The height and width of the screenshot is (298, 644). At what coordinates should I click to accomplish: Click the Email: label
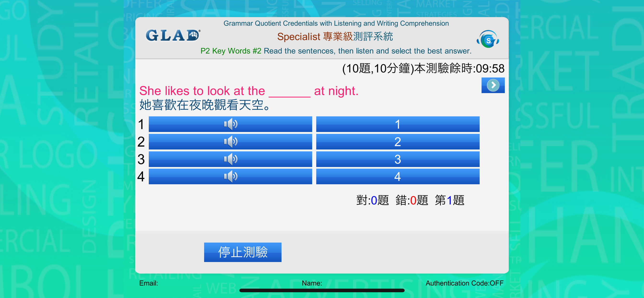coord(149,283)
